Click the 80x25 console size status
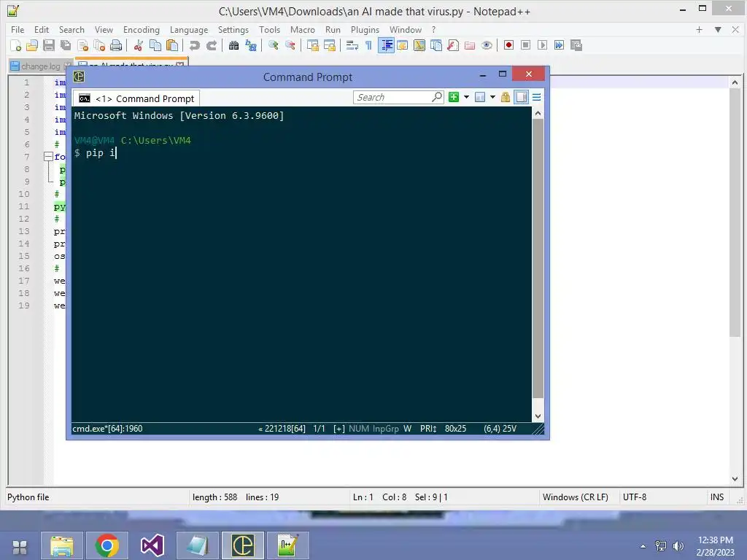The height and width of the screenshot is (560, 747). (x=455, y=429)
